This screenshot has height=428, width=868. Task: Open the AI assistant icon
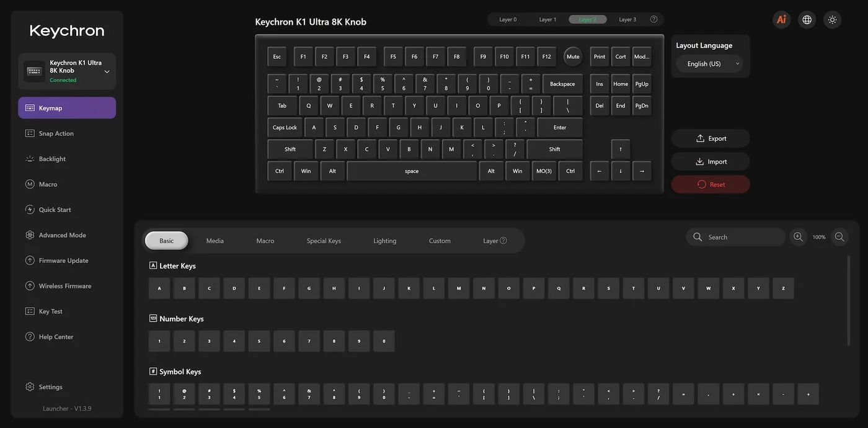[781, 19]
